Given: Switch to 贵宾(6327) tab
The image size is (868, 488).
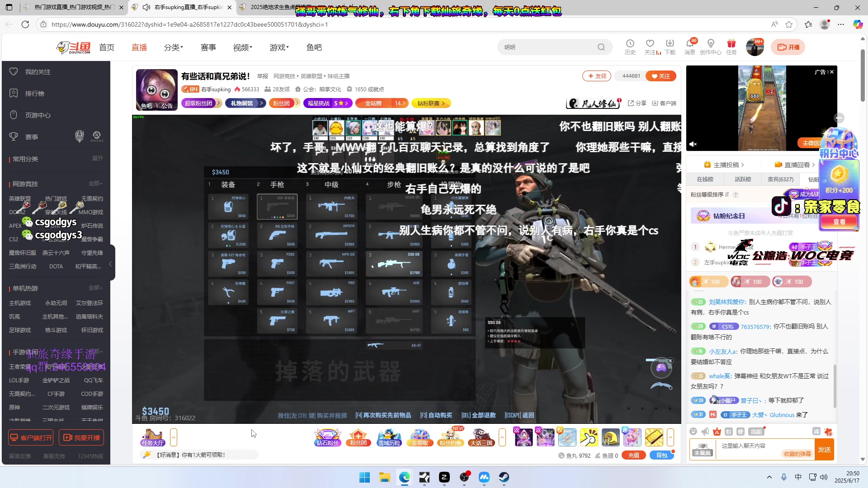Looking at the screenshot, I should (x=780, y=179).
